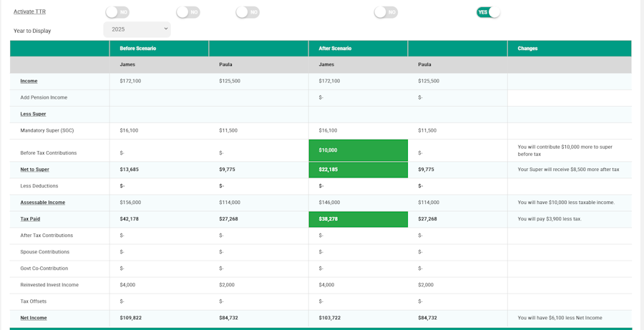Click the $146,000 Assessable Income value

329,203
